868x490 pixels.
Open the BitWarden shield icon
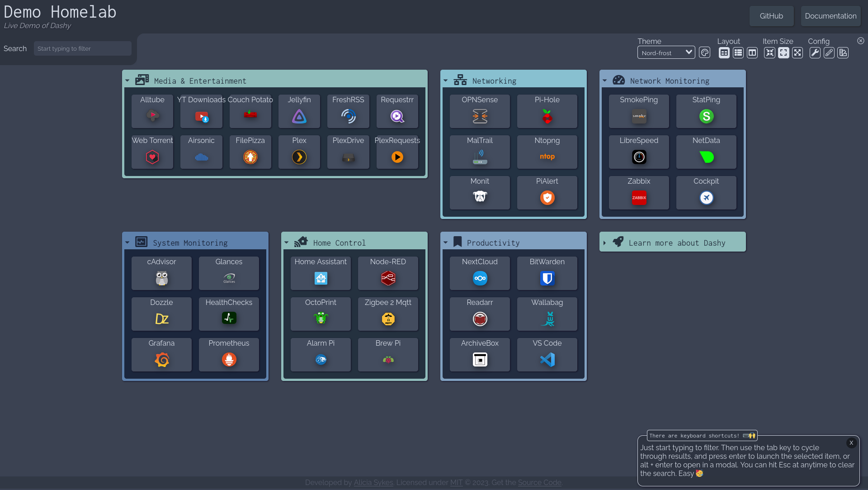(x=547, y=278)
